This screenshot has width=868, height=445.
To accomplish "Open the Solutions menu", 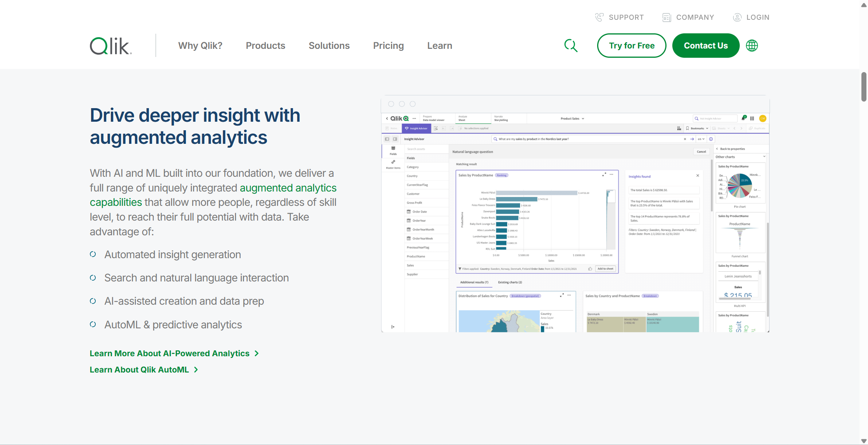I will coord(329,46).
